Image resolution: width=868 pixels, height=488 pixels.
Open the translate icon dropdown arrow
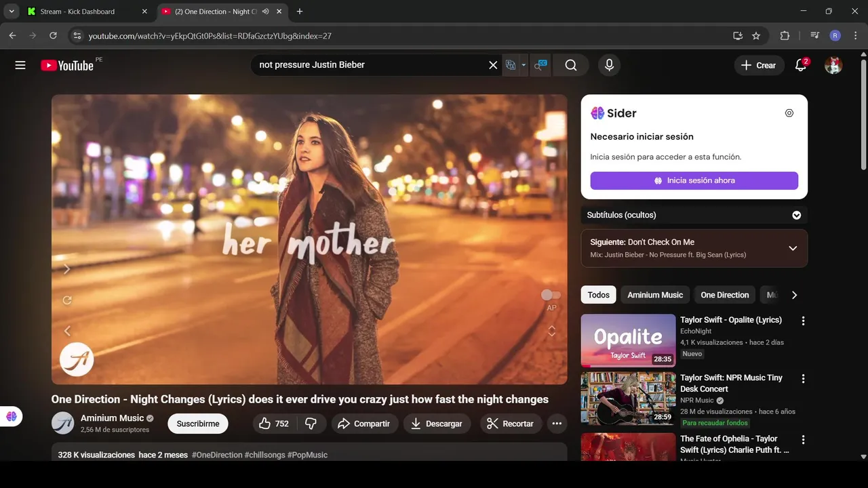(x=524, y=65)
